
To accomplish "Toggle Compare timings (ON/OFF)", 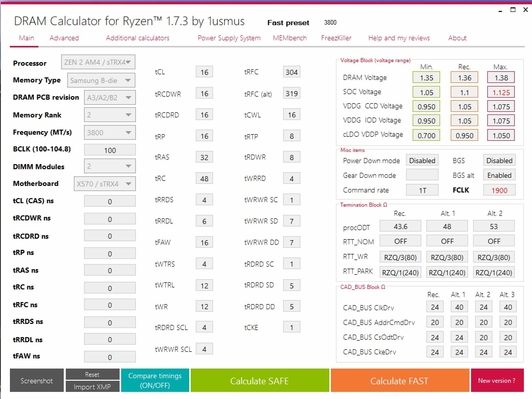I will point(155,380).
